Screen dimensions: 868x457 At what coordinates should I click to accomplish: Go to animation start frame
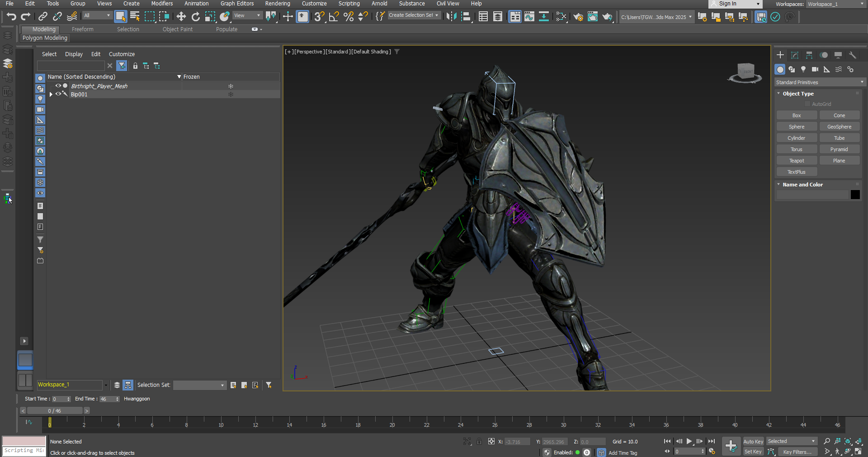[x=667, y=441]
